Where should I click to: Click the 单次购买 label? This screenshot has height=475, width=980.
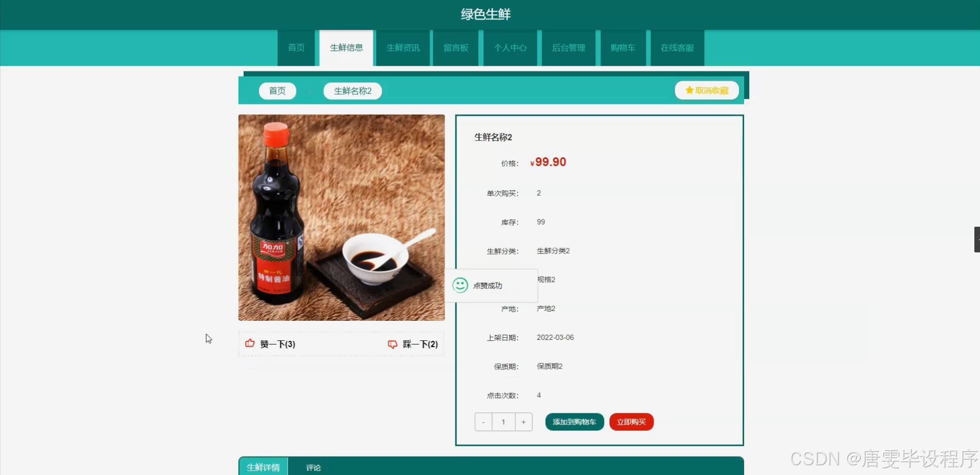pyautogui.click(x=503, y=193)
